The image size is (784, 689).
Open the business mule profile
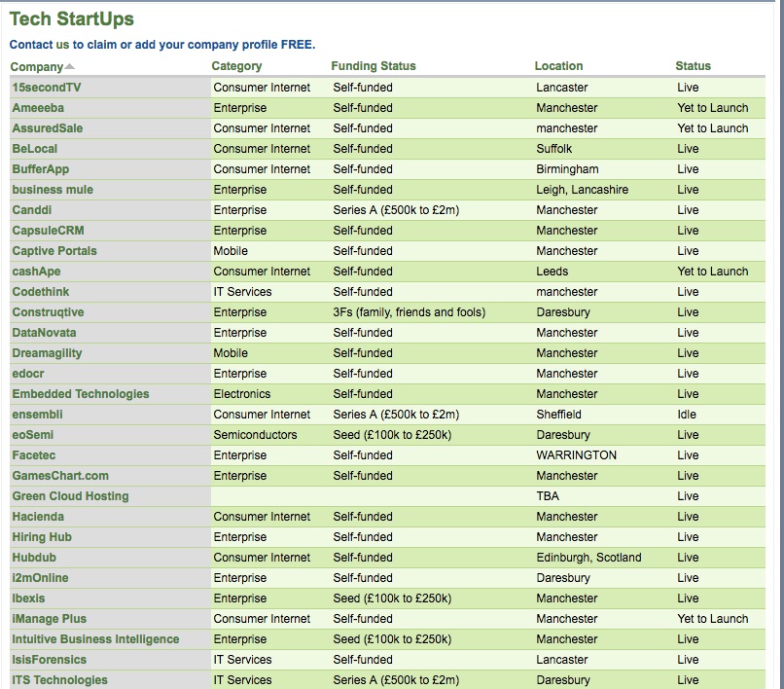point(53,190)
